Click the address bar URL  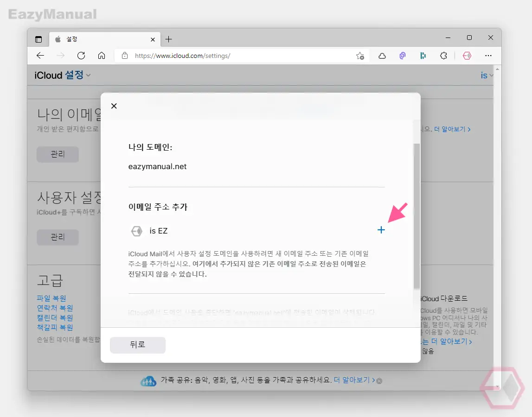183,56
